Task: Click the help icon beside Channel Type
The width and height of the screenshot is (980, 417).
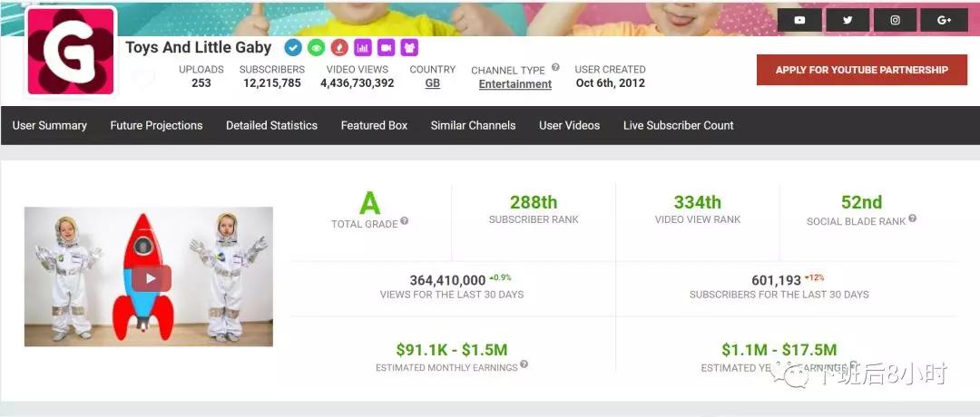Action: pyautogui.click(x=555, y=68)
